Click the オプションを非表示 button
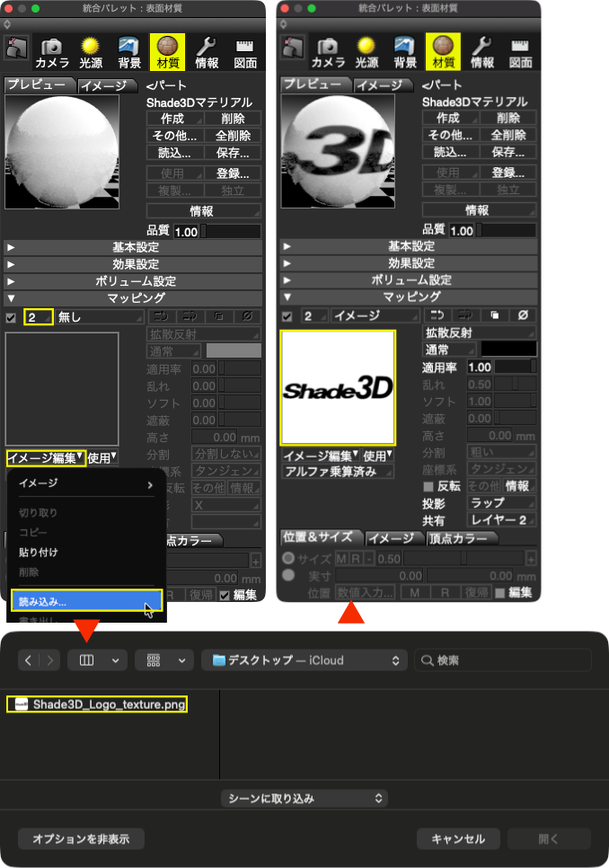609x868 pixels. point(82,838)
